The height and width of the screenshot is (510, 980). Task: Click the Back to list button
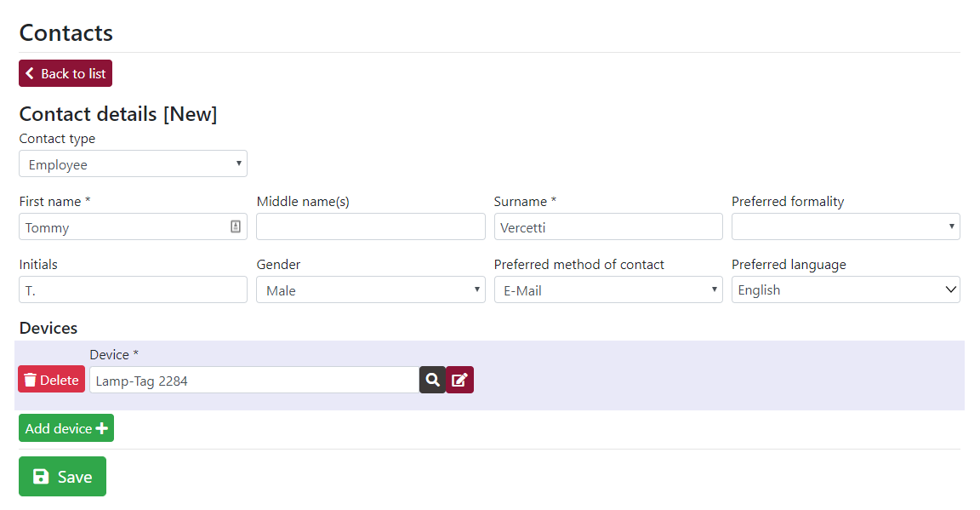tap(66, 73)
